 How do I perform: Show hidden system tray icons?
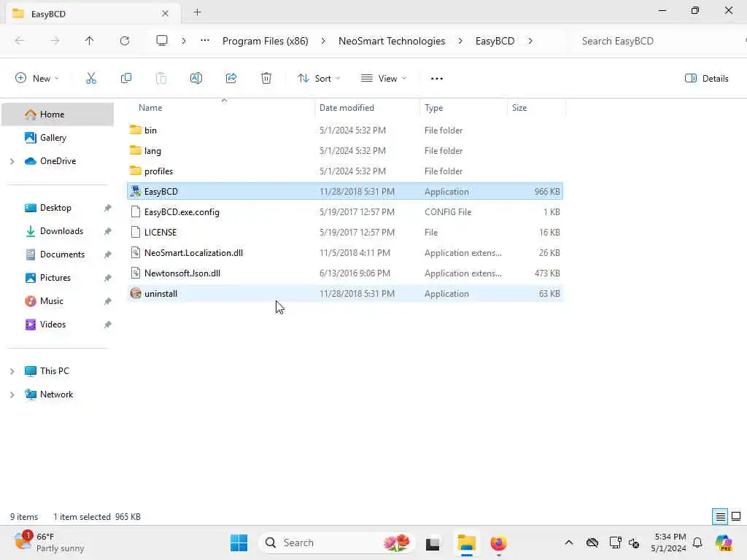569,542
